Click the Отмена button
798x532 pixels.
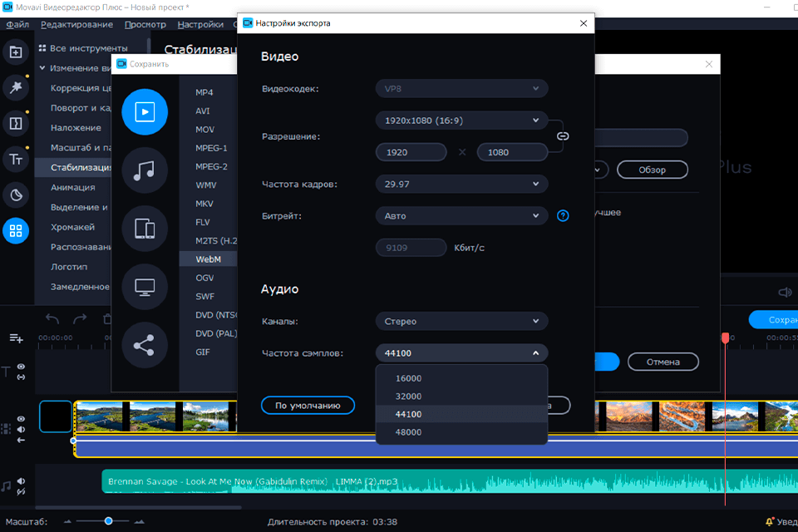[663, 362]
